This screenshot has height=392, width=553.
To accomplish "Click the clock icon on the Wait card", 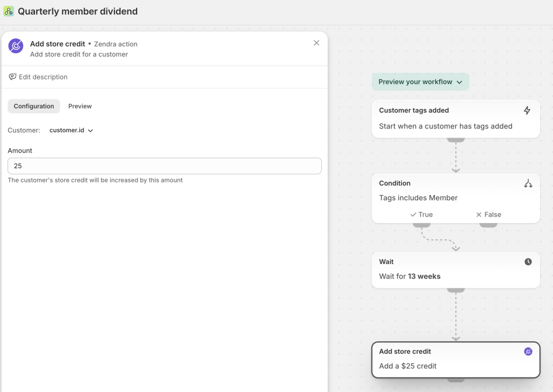I will coord(528,261).
